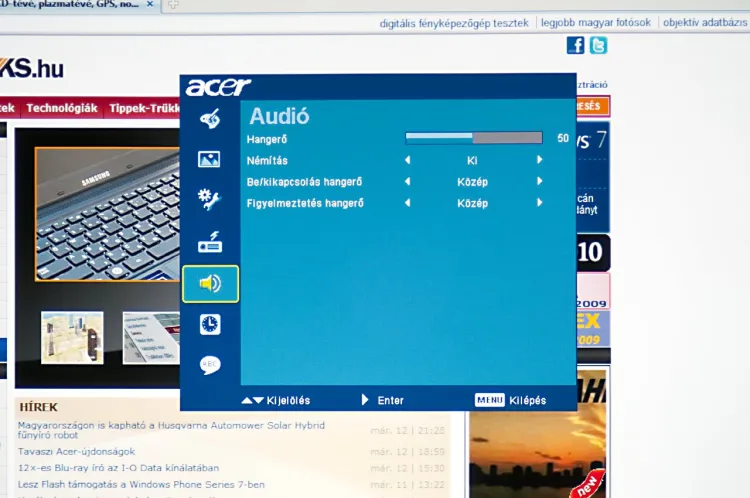The image size is (750, 498).
Task: Open the Tavaszi Acer-újdonságok news link
Action: 76,451
